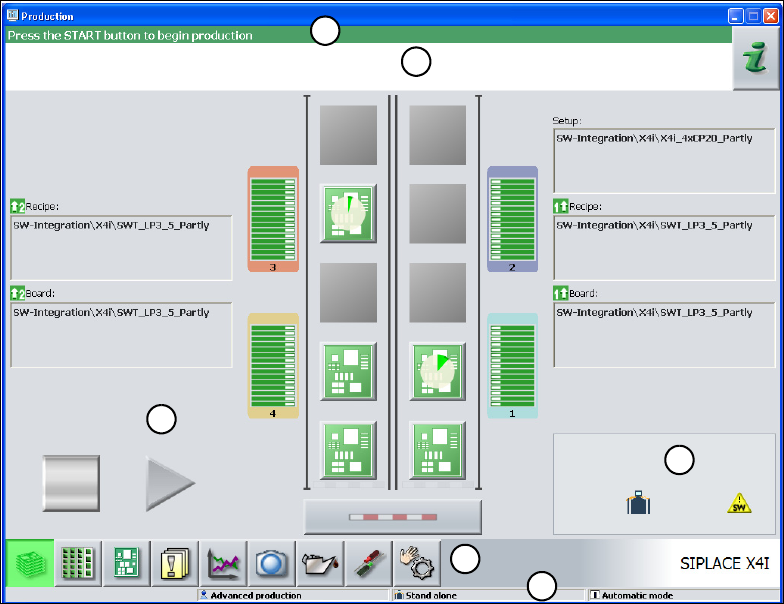The width and height of the screenshot is (784, 604).
Task: Click the top empty gray slot in right lane
Action: [438, 135]
